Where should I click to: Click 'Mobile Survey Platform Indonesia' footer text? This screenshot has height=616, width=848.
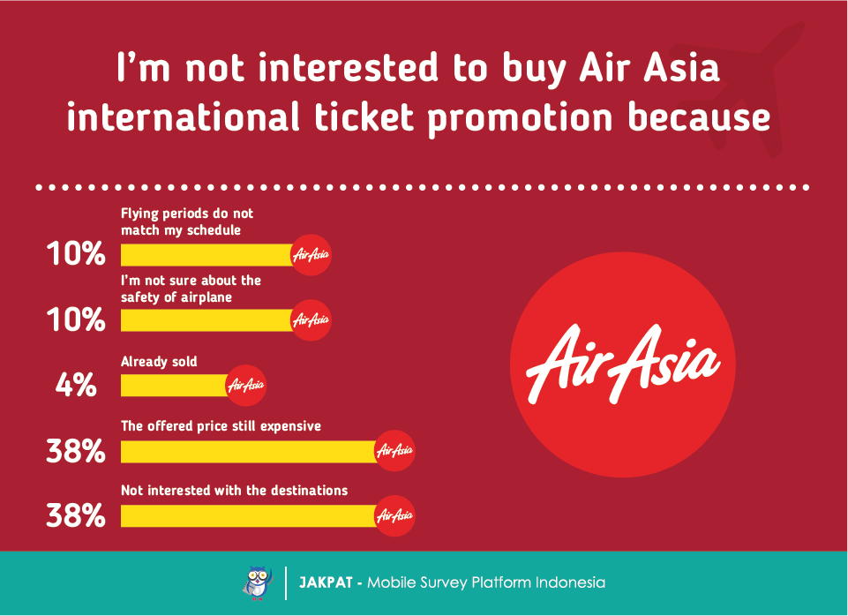tap(486, 583)
